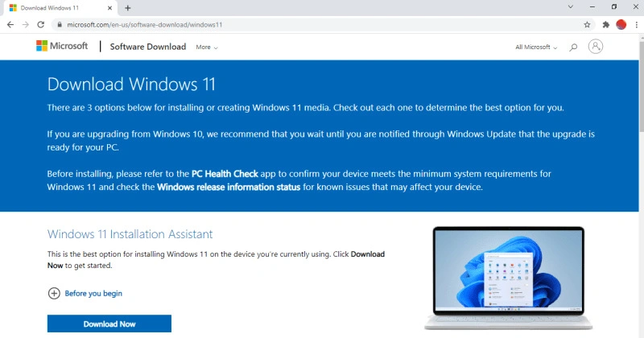The height and width of the screenshot is (338, 644).
Task: Click the browser forward arrow
Action: [26, 25]
